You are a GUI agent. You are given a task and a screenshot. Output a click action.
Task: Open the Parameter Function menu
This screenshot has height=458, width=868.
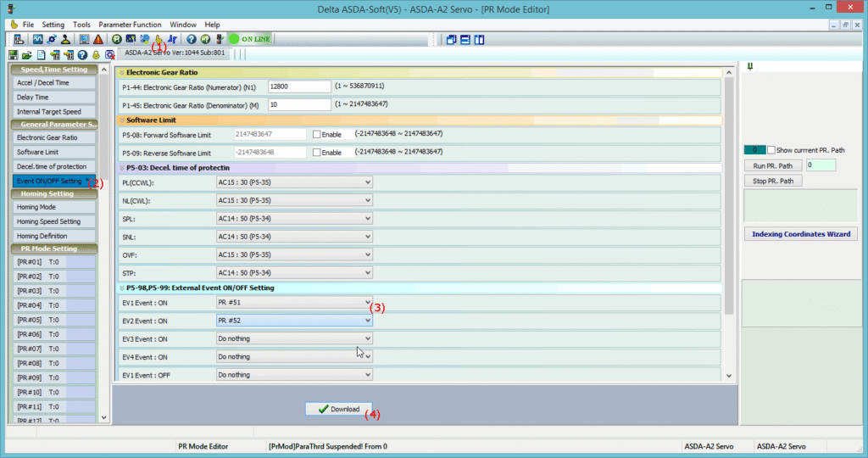(130, 25)
